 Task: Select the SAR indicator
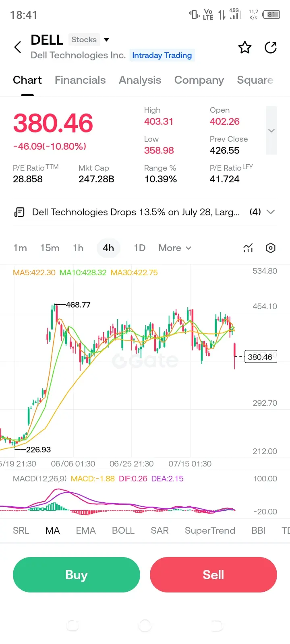pyautogui.click(x=159, y=530)
